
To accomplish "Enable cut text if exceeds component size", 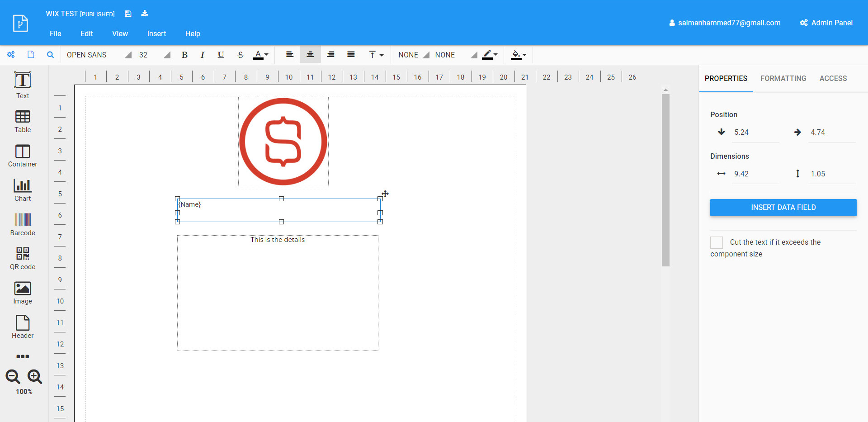I will [x=717, y=242].
